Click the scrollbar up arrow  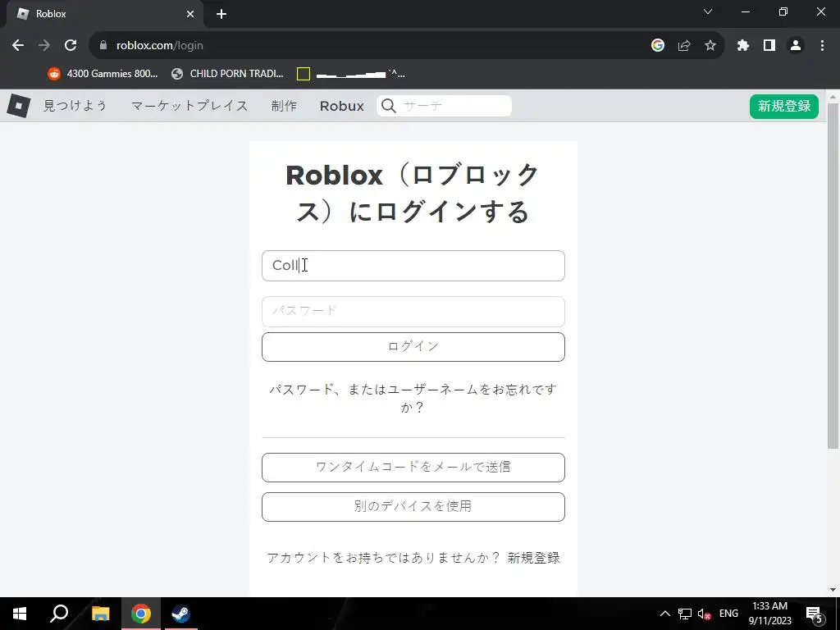coord(833,98)
